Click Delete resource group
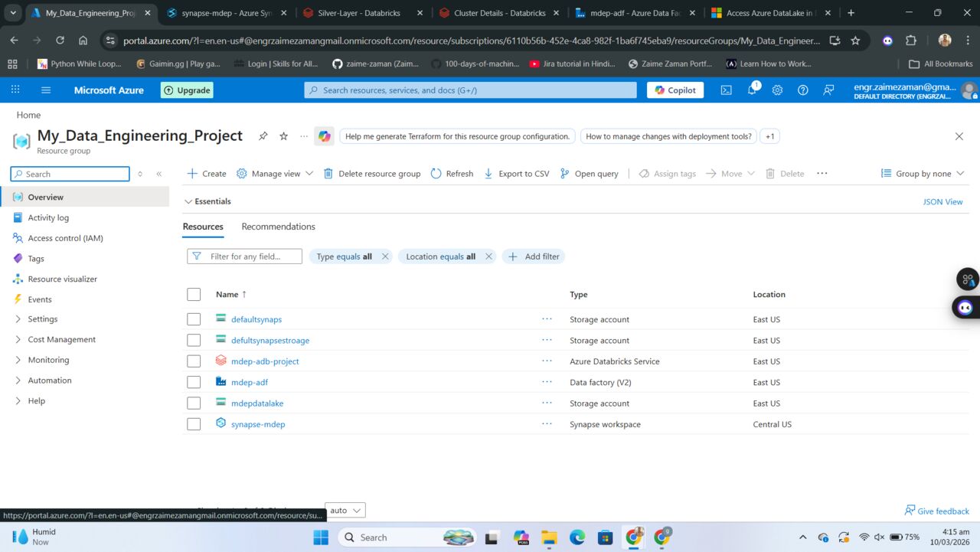The height and width of the screenshot is (552, 980). pyautogui.click(x=372, y=174)
